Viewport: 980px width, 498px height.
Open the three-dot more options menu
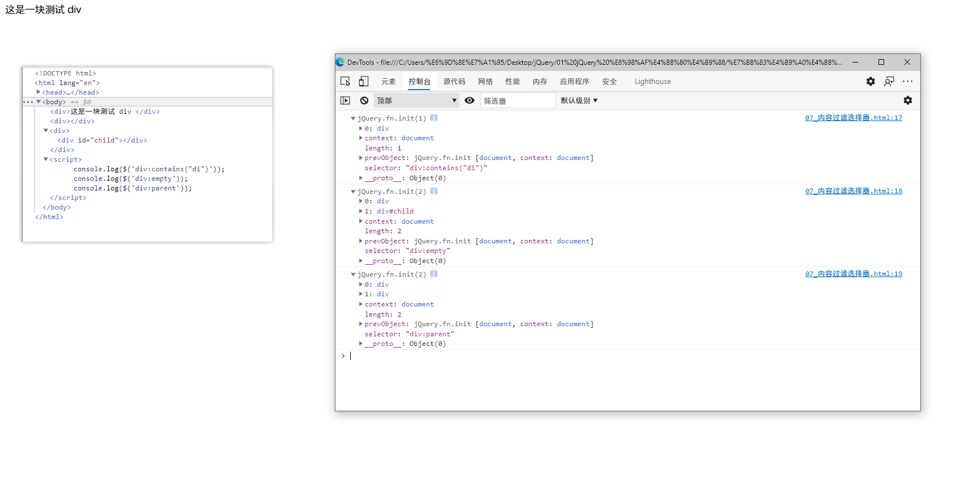pyautogui.click(x=907, y=82)
